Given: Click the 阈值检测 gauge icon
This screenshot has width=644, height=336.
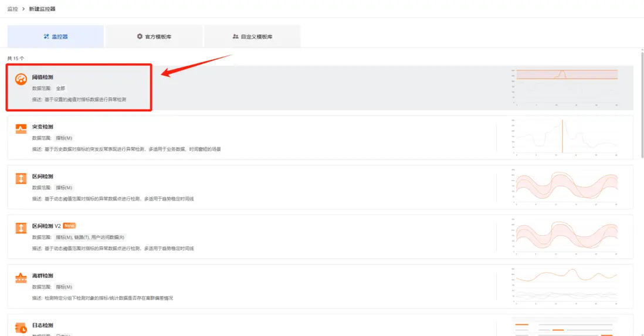Looking at the screenshot, I should [x=21, y=79].
